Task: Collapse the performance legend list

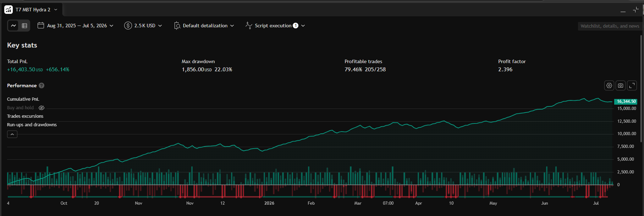Action: [12, 134]
